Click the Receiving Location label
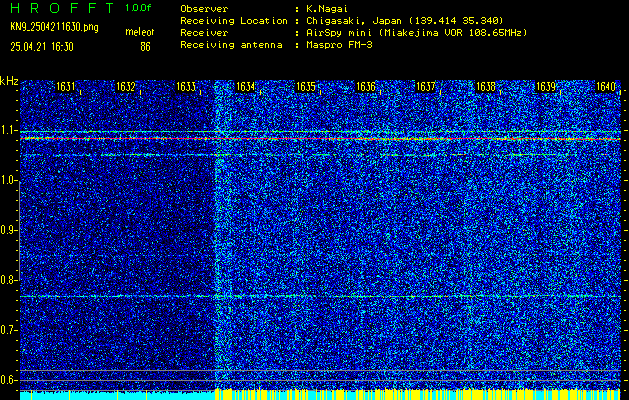This screenshot has width=629, height=400. tap(234, 21)
